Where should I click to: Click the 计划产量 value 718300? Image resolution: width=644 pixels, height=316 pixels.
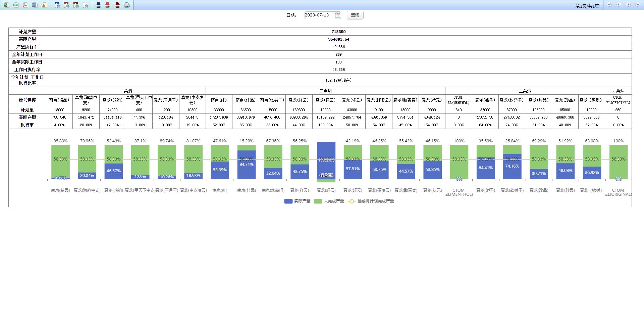pos(339,32)
